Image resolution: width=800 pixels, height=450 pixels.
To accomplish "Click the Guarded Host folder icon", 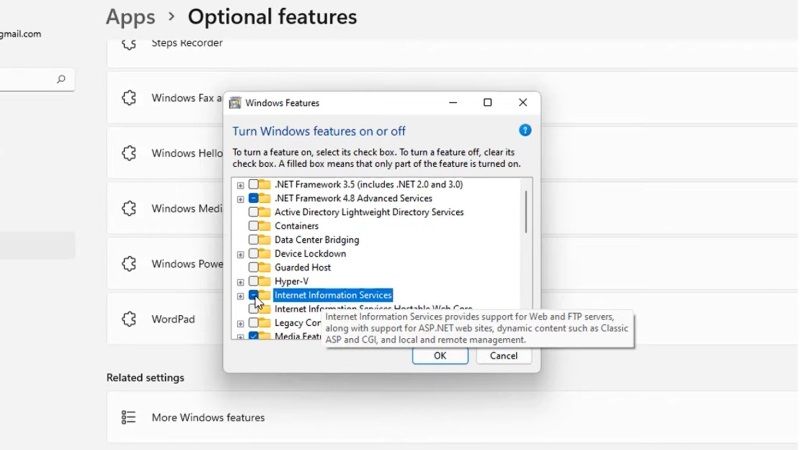I will point(264,267).
